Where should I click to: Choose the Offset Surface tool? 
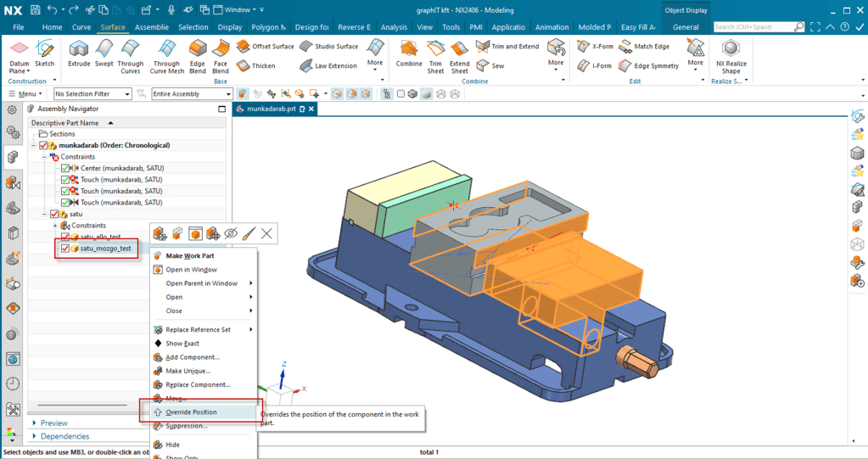[x=266, y=47]
